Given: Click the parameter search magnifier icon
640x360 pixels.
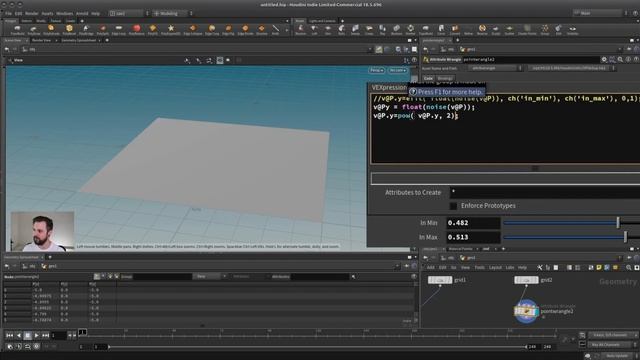Looking at the screenshot, I should [620, 60].
